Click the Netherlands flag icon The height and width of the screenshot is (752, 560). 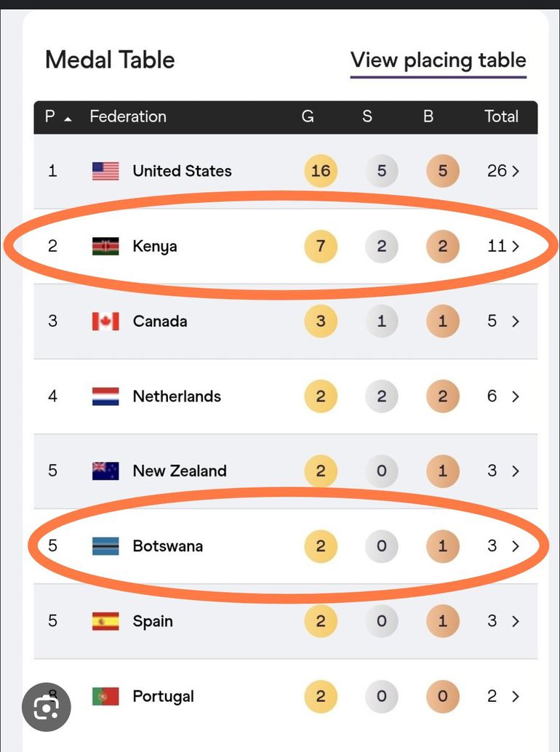pyautogui.click(x=105, y=396)
